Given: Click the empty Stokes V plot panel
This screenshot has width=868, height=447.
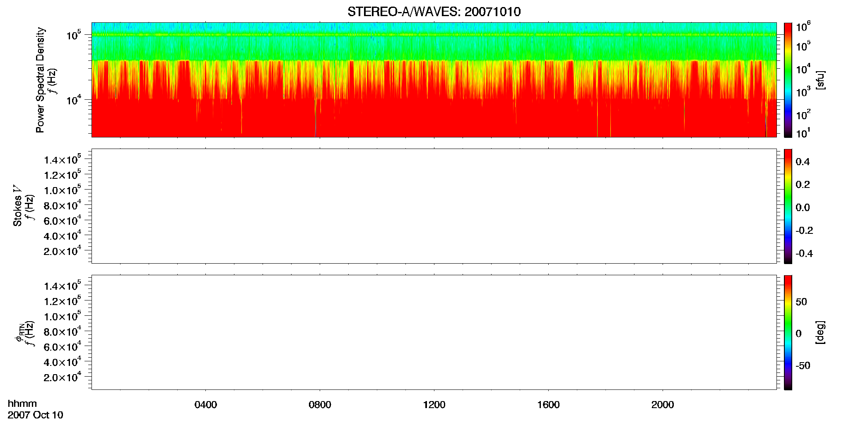Looking at the screenshot, I should tap(434, 206).
